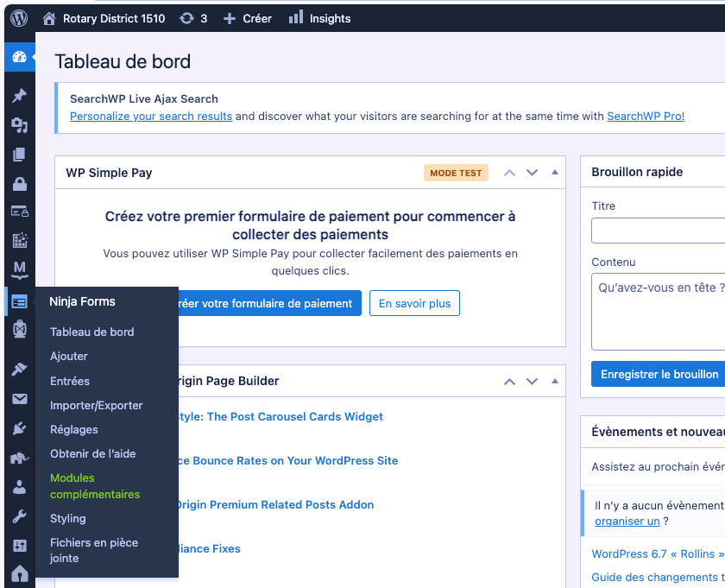725x588 pixels.
Task: Click the padlock icon in sidebar
Action: click(19, 184)
